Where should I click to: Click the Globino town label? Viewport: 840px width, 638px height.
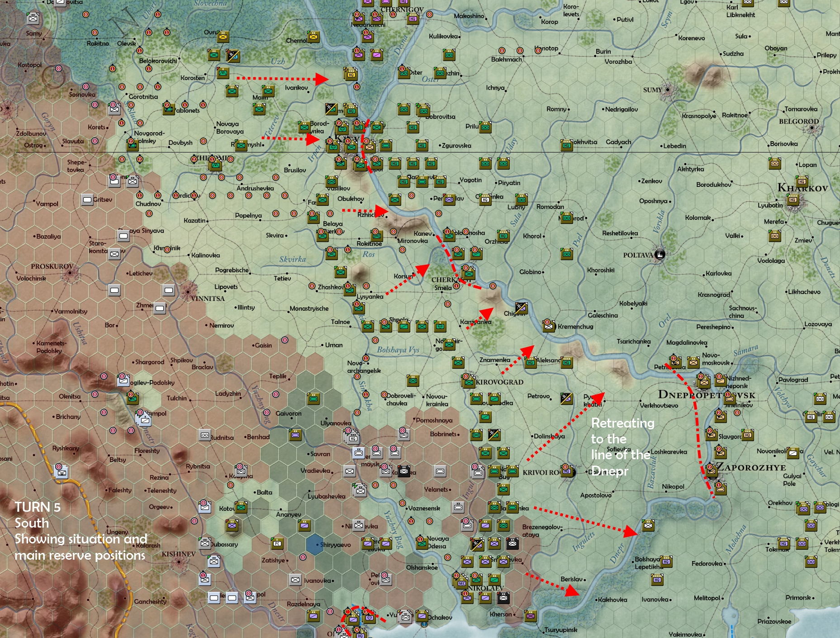point(530,272)
